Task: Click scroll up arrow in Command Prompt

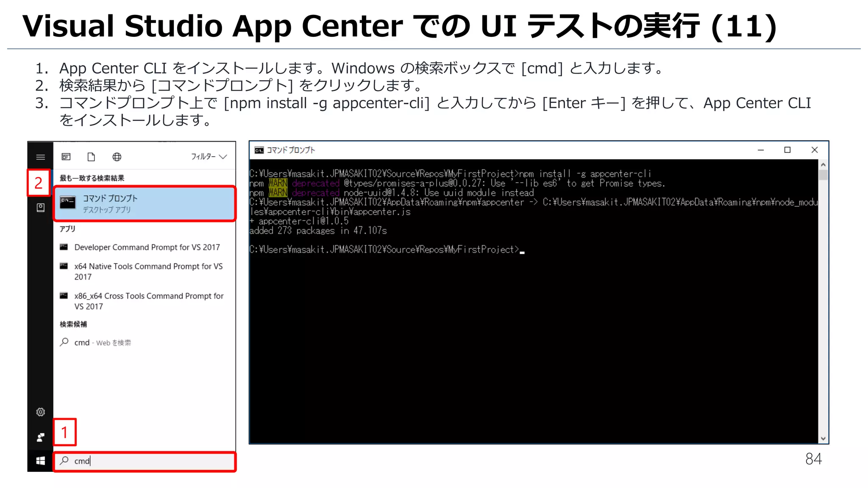Action: pos(823,164)
